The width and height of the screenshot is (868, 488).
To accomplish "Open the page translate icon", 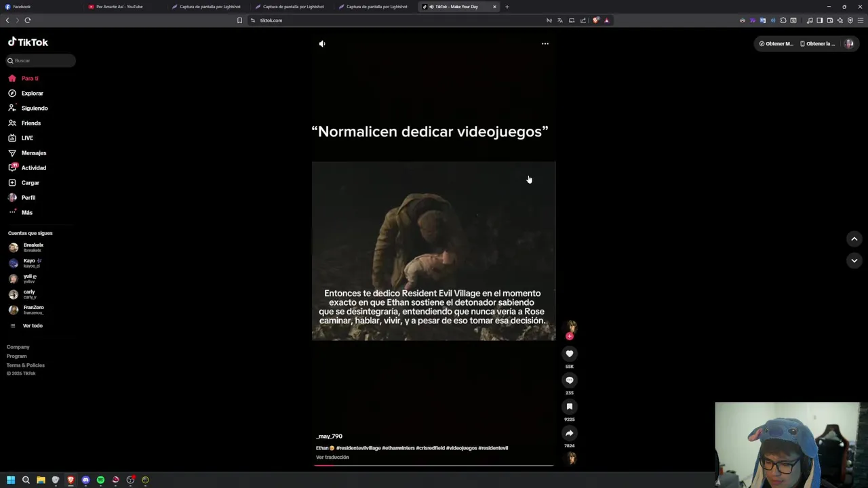I will (560, 20).
